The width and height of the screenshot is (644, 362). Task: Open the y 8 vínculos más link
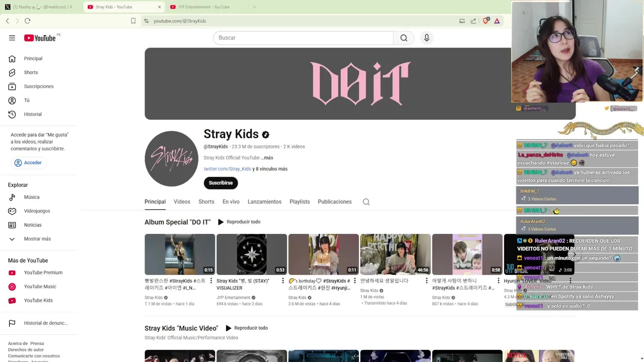pyautogui.click(x=270, y=169)
